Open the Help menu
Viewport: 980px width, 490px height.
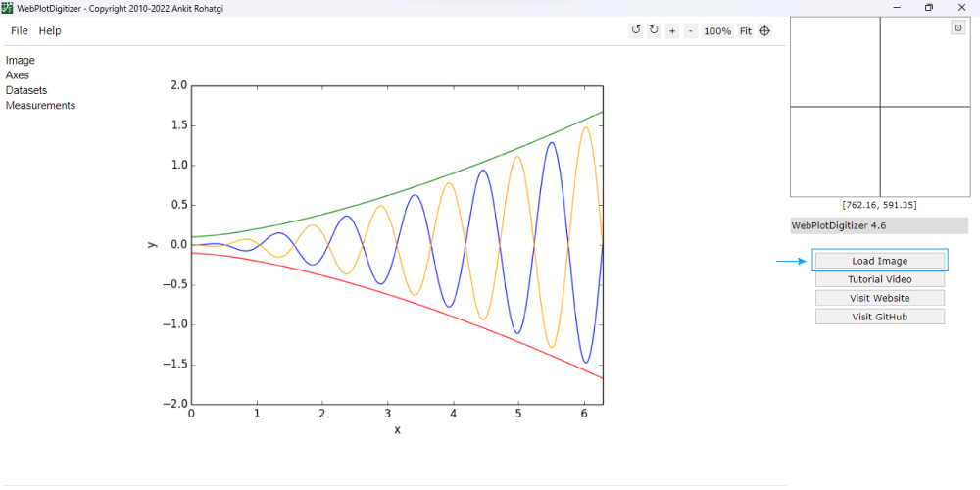tap(50, 31)
